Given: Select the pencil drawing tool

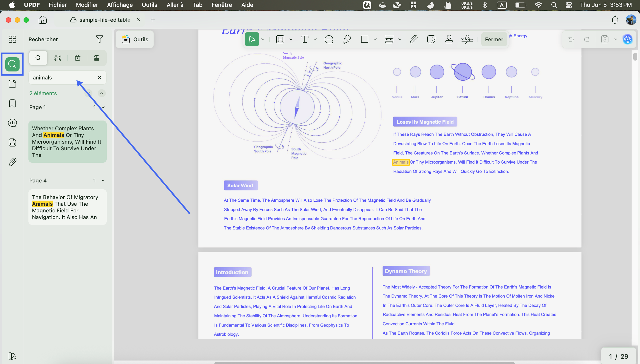Looking at the screenshot, I should pyautogui.click(x=347, y=39).
